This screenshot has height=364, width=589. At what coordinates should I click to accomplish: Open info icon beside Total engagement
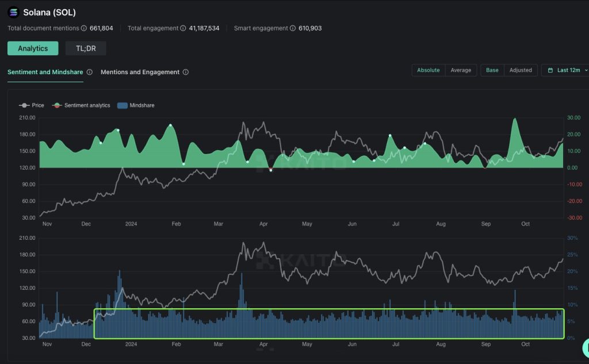tap(183, 28)
